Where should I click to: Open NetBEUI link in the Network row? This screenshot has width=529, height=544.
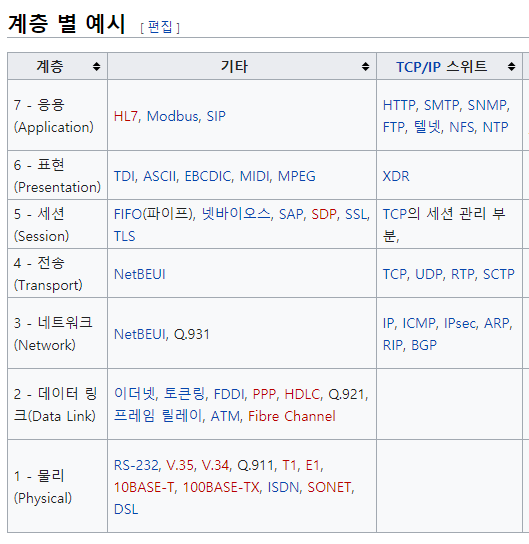point(139,334)
